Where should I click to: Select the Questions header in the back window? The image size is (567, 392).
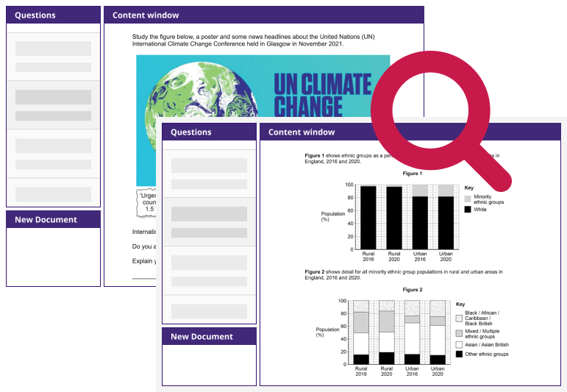[53, 15]
